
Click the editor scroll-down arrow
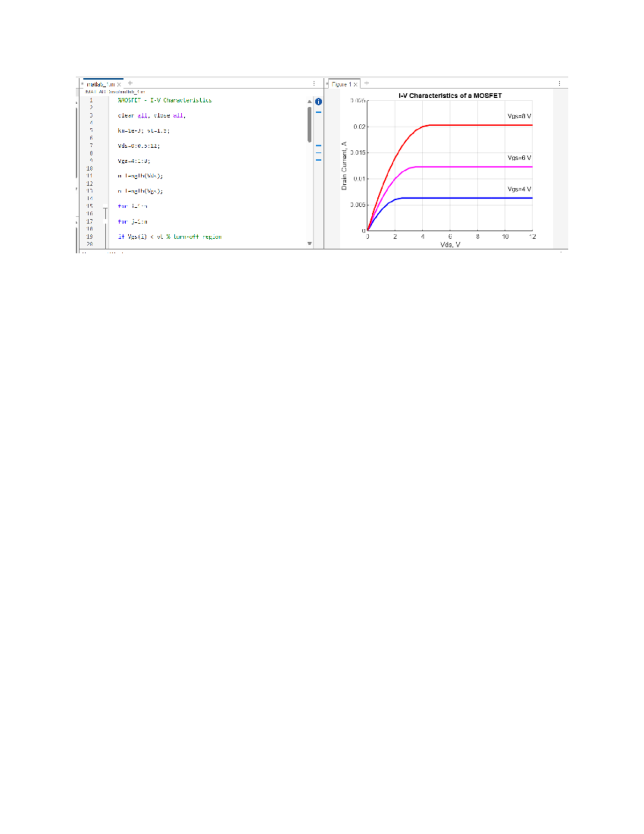pyautogui.click(x=310, y=243)
